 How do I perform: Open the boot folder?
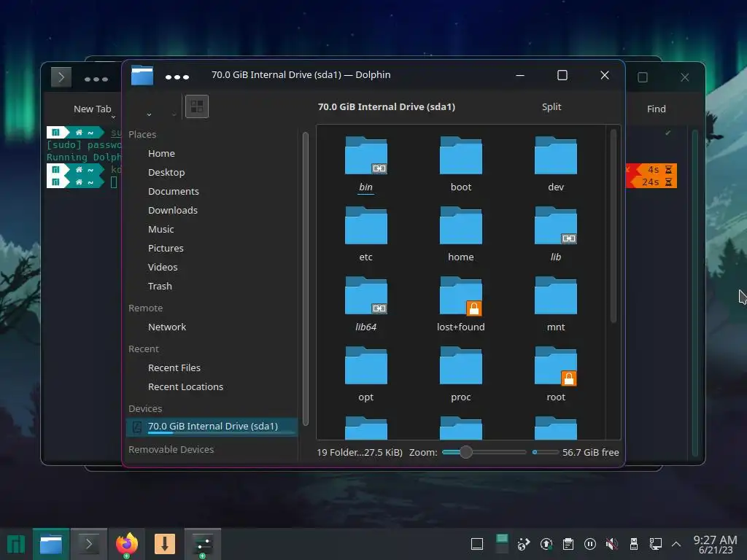pyautogui.click(x=461, y=164)
